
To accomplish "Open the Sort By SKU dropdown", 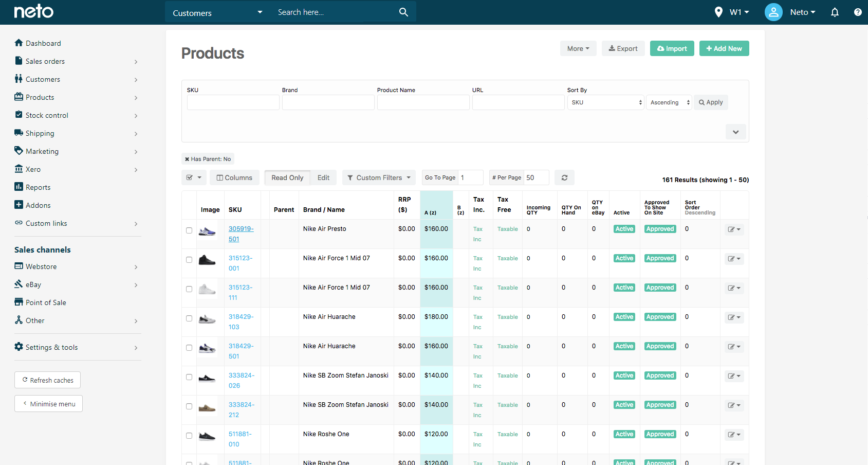I will 605,102.
